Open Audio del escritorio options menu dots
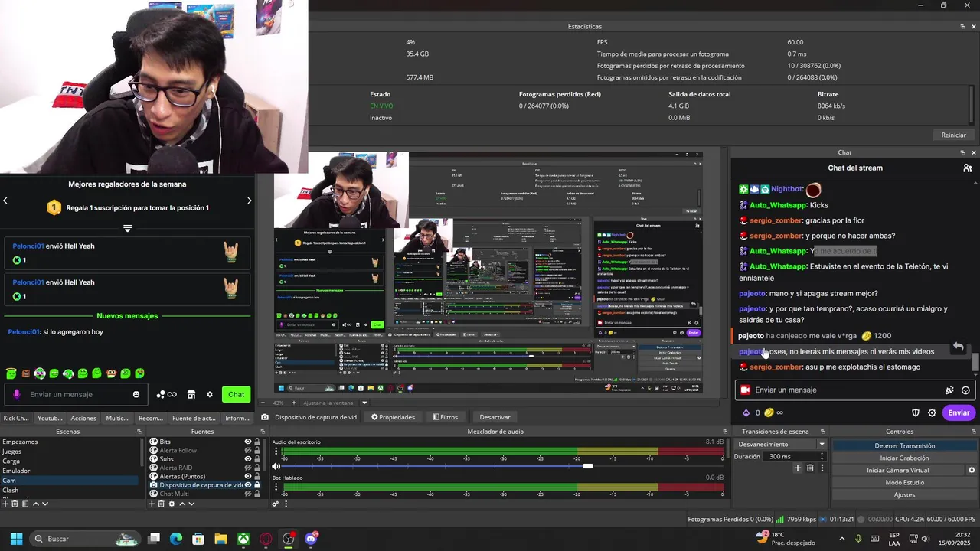 [x=276, y=452]
